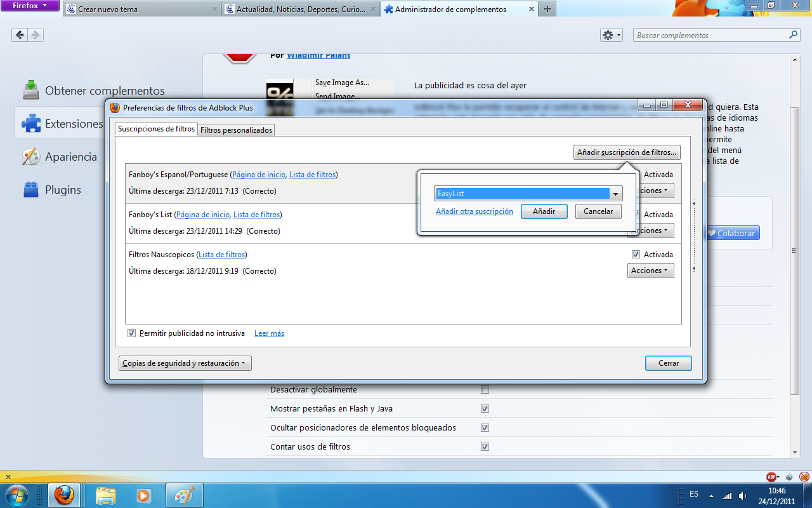The image size is (812, 508).
Task: Switch to Suscripciones de filtros tab
Action: pos(156,129)
